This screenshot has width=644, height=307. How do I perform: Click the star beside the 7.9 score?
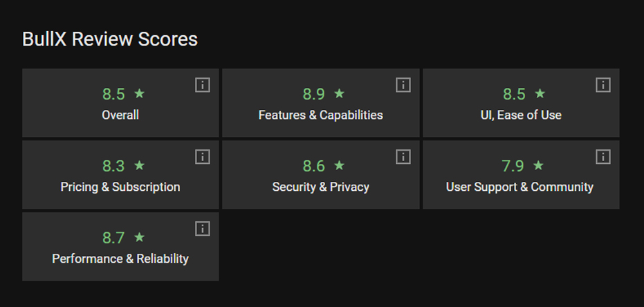pyautogui.click(x=538, y=165)
